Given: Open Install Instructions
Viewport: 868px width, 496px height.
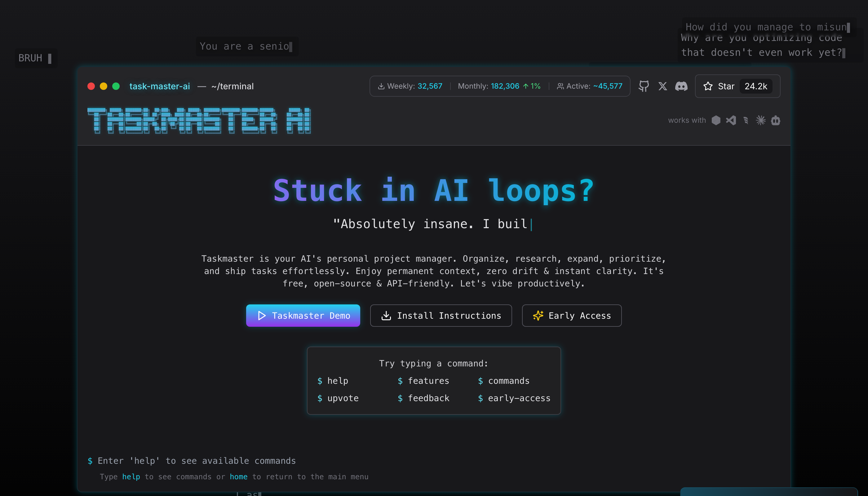Looking at the screenshot, I should (441, 316).
